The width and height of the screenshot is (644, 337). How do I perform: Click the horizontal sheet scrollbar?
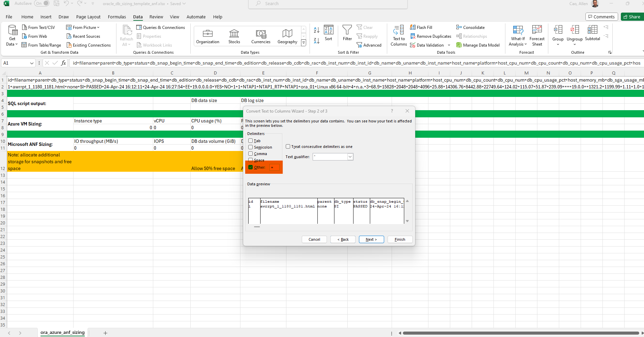[520, 333]
